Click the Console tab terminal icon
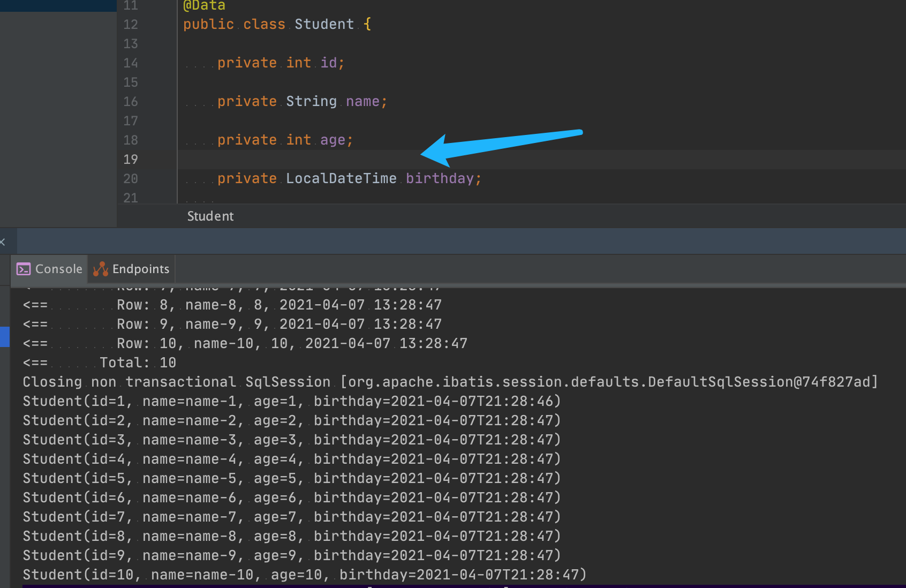Screen dimensions: 906x588 click(24, 269)
